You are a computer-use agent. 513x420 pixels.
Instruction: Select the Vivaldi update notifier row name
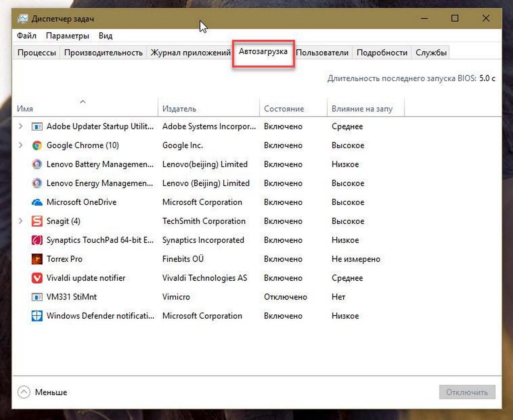pos(85,278)
